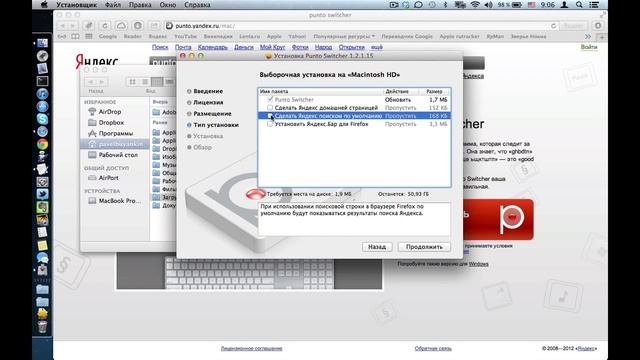Viewport: 640px width, 360px height.
Task: Open Skype from the Dock
Action: (42, 119)
